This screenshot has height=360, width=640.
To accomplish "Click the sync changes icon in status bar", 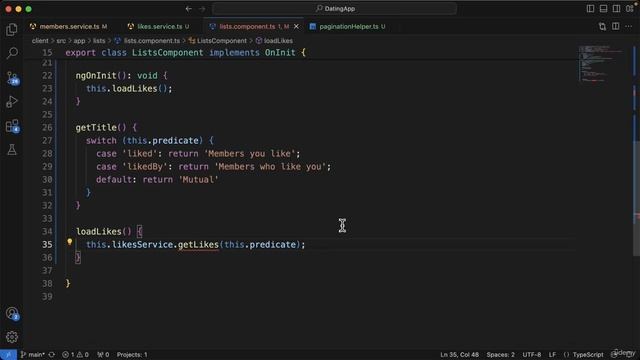I will 52,355.
